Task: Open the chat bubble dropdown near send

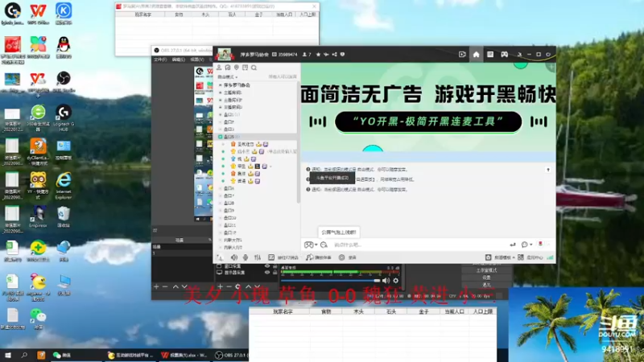Action: pyautogui.click(x=526, y=245)
